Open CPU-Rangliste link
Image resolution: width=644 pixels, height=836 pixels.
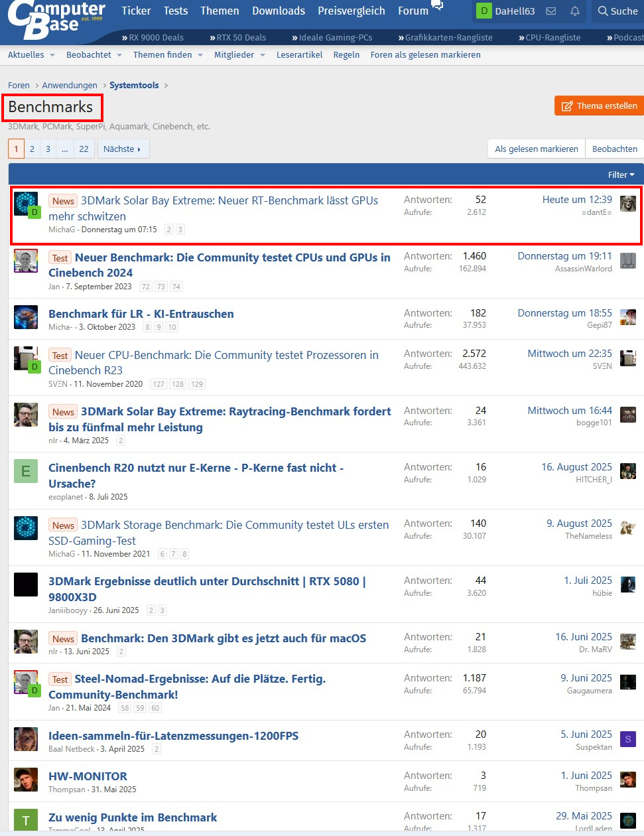pyautogui.click(x=550, y=38)
